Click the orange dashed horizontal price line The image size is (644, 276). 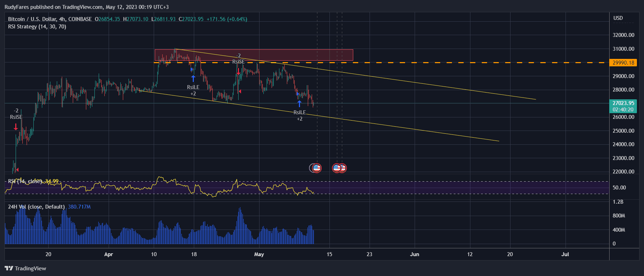coord(381,63)
